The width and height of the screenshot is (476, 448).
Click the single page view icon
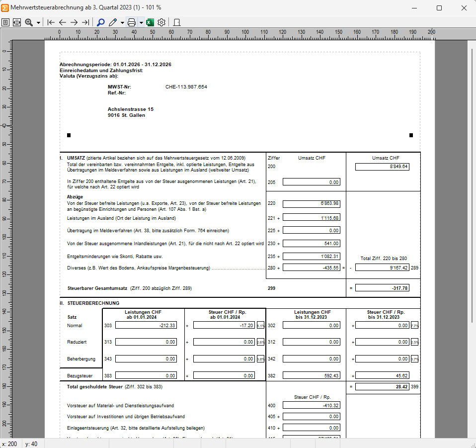[5, 22]
